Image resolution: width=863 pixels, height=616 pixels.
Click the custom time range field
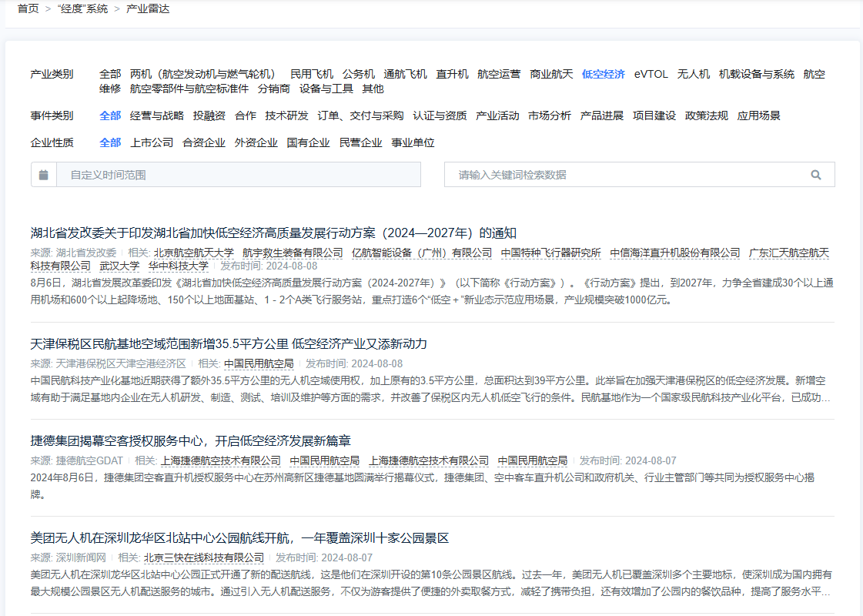pyautogui.click(x=239, y=175)
